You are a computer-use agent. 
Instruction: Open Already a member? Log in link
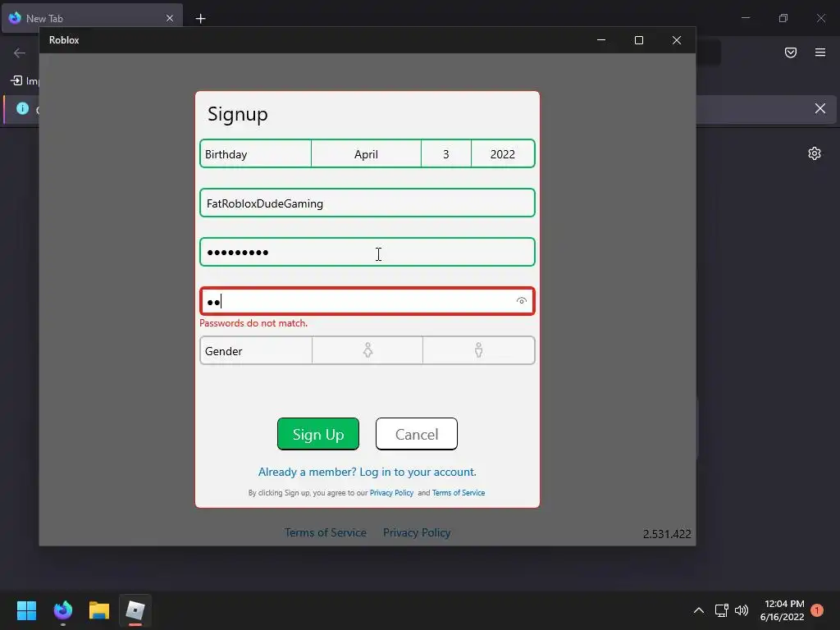point(367,472)
